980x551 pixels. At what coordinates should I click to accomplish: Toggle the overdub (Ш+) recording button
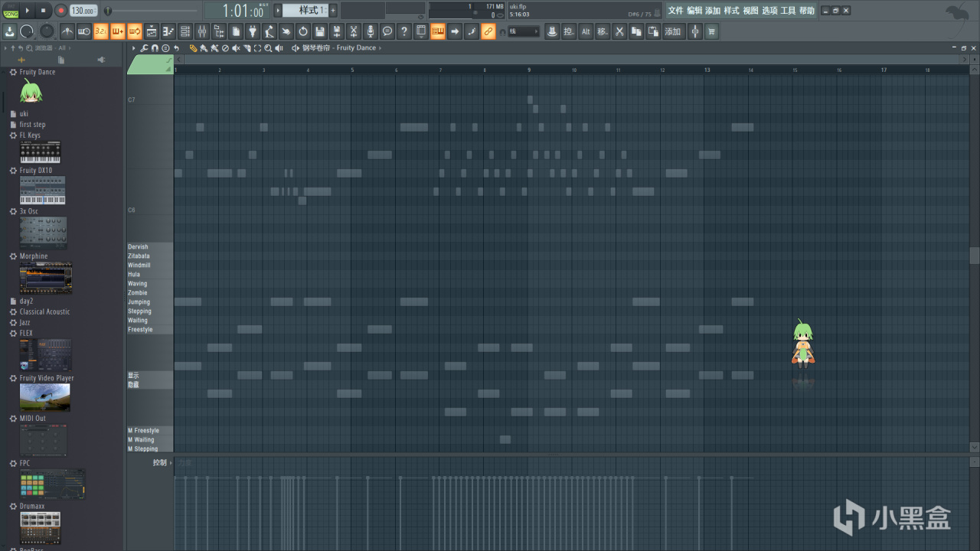pos(117,31)
